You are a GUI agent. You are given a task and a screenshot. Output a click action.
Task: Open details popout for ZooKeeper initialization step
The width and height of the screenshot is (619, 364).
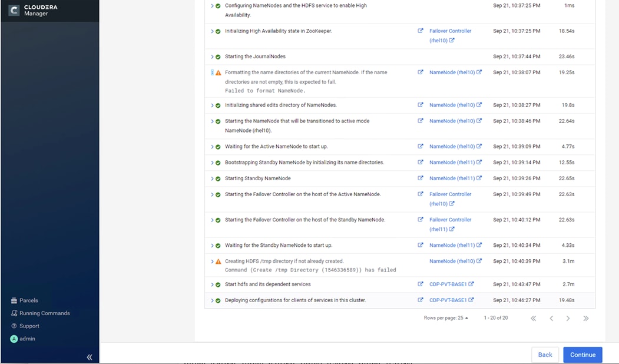[421, 31]
